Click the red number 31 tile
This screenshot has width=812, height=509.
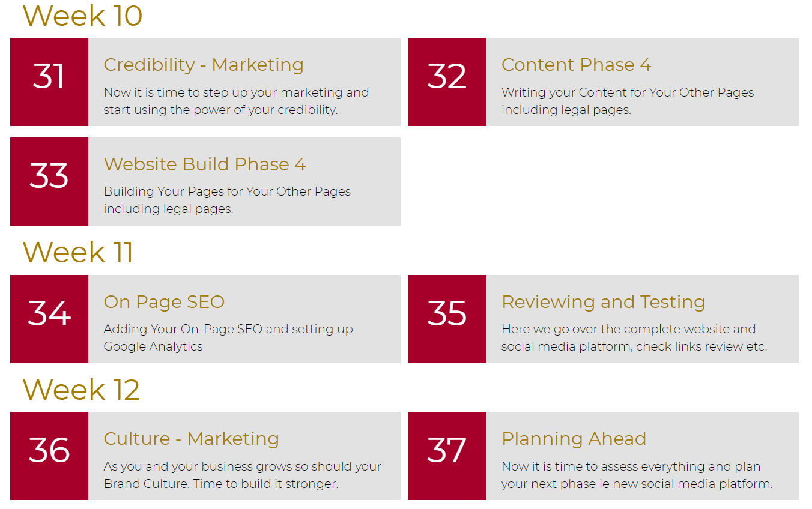point(49,82)
